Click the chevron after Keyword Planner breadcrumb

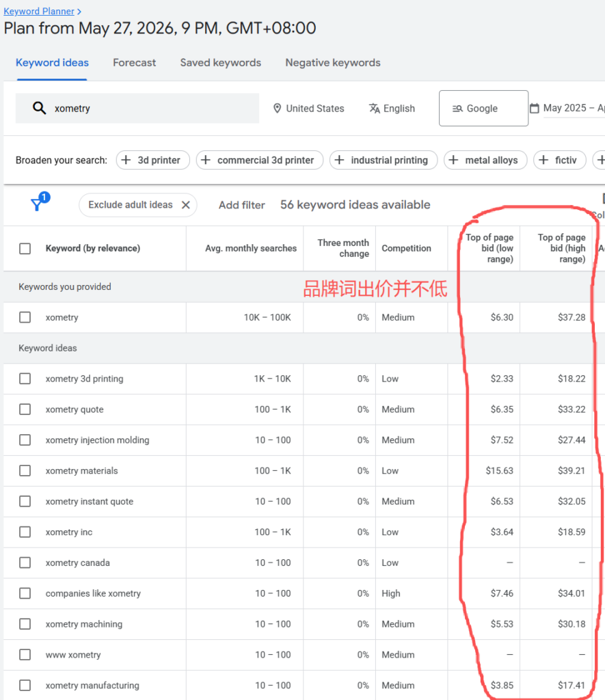(79, 12)
